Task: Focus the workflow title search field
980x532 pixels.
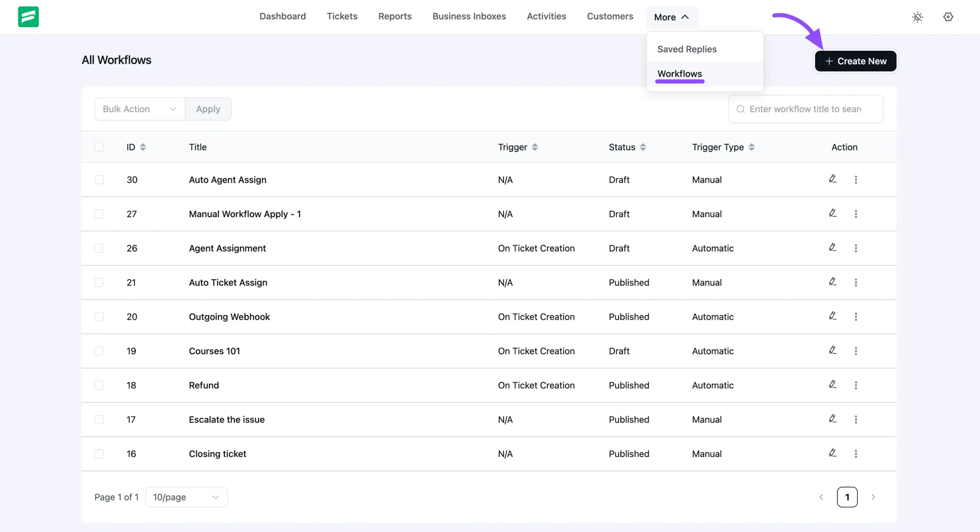Action: [x=806, y=109]
